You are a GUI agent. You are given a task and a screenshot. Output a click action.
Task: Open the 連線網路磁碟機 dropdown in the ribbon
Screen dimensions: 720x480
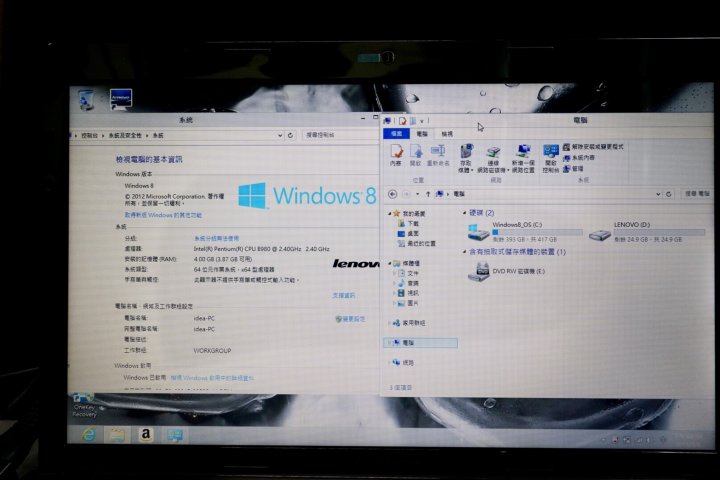493,158
